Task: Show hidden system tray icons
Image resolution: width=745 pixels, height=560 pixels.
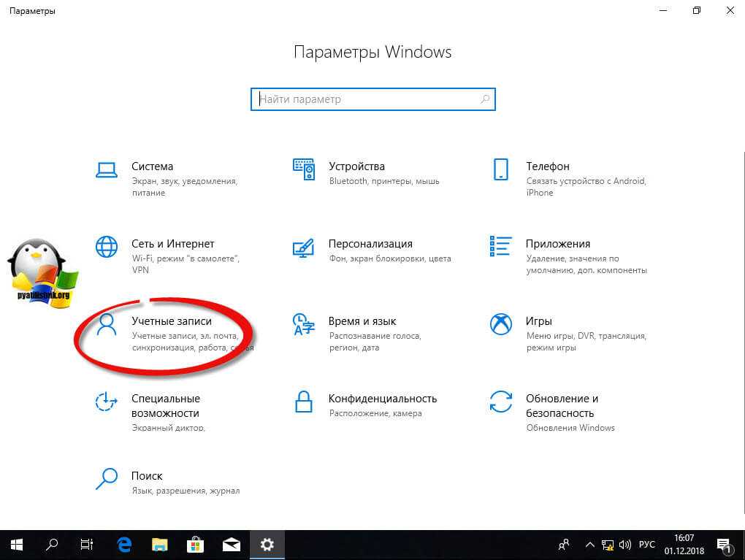Action: (x=589, y=545)
